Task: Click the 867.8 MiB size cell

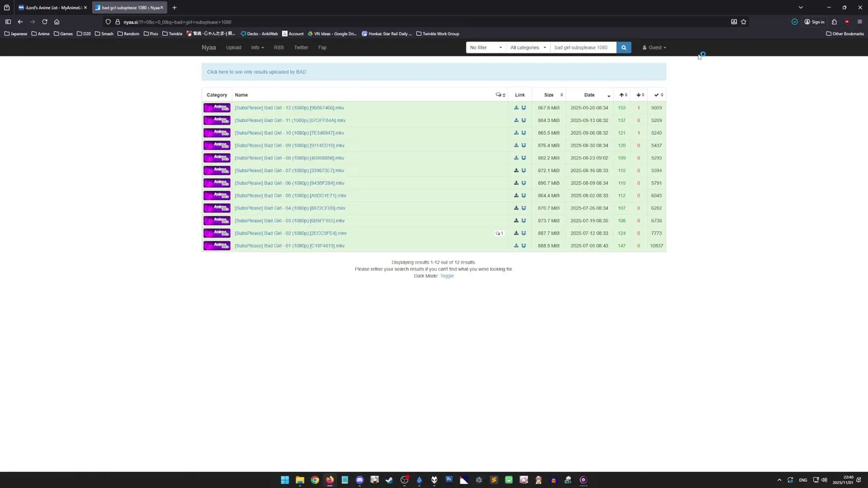Action: (x=549, y=108)
